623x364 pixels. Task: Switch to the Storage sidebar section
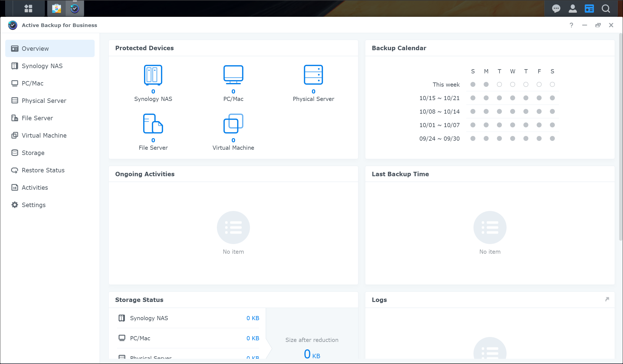[33, 153]
